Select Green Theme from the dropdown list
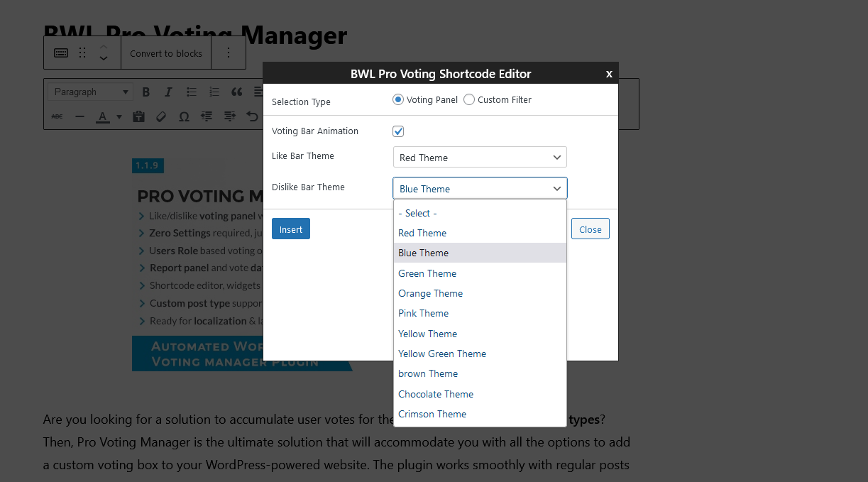Screen dimensions: 868x482 coord(427,273)
